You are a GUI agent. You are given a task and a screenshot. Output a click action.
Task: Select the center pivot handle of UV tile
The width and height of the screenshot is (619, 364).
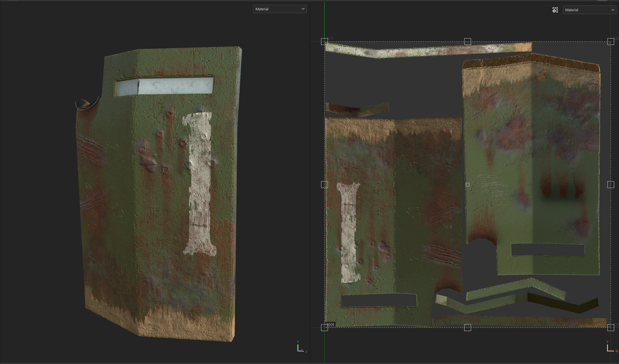pos(467,185)
